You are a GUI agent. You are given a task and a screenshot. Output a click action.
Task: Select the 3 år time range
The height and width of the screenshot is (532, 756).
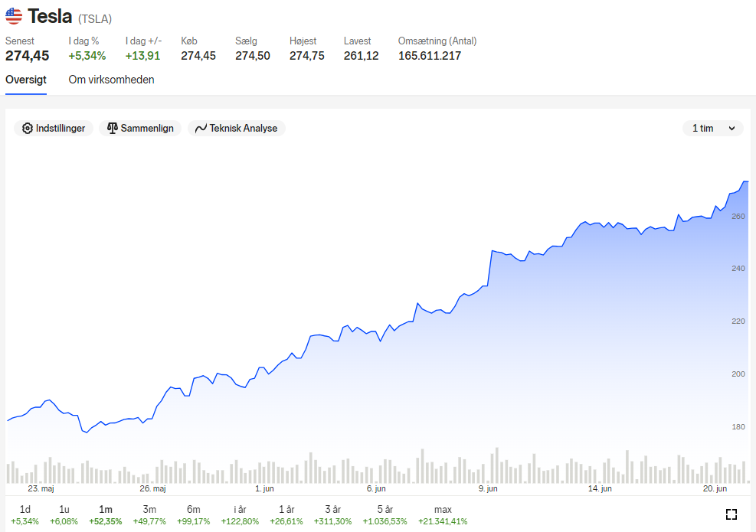(332, 515)
